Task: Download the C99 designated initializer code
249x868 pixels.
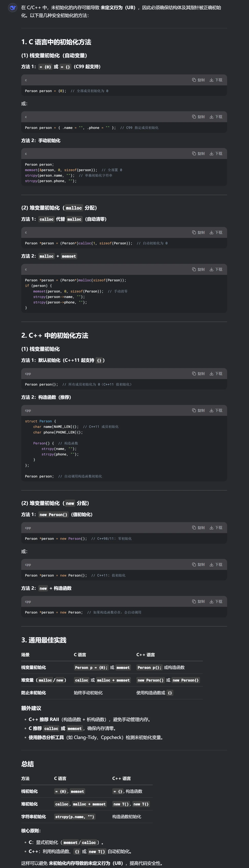Action: (216, 117)
